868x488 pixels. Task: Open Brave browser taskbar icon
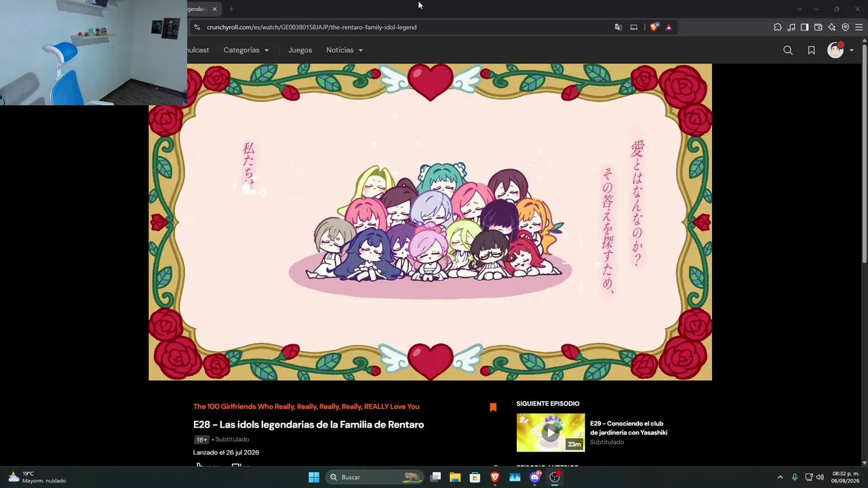tap(495, 477)
